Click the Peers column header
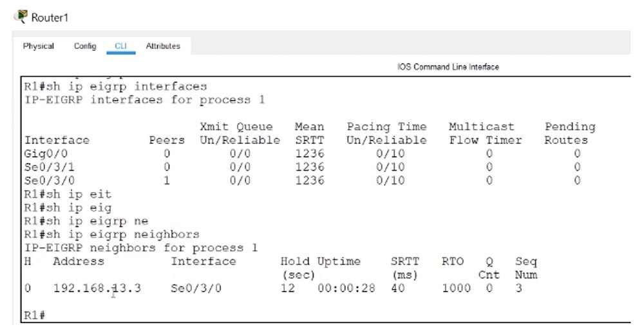644x336 pixels. pos(167,140)
